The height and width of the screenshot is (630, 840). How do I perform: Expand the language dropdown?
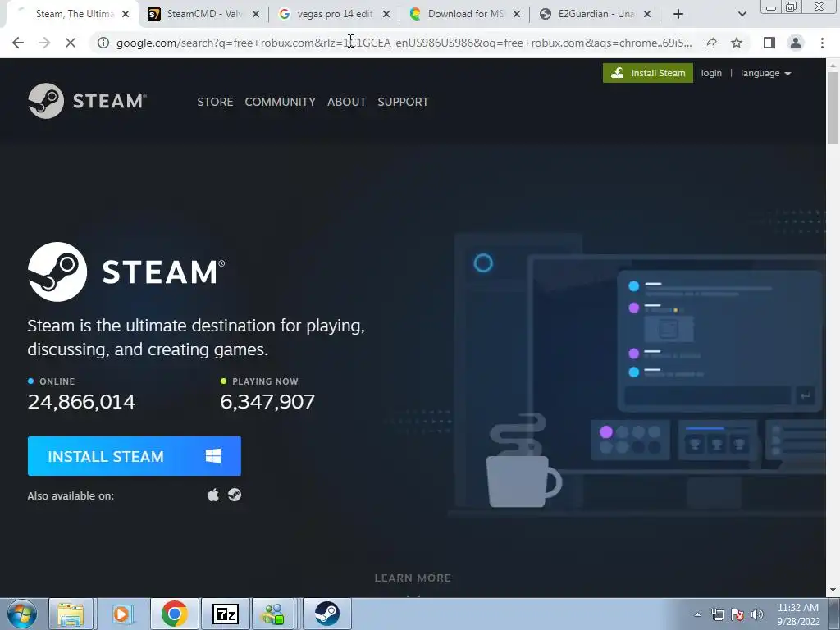tap(765, 73)
